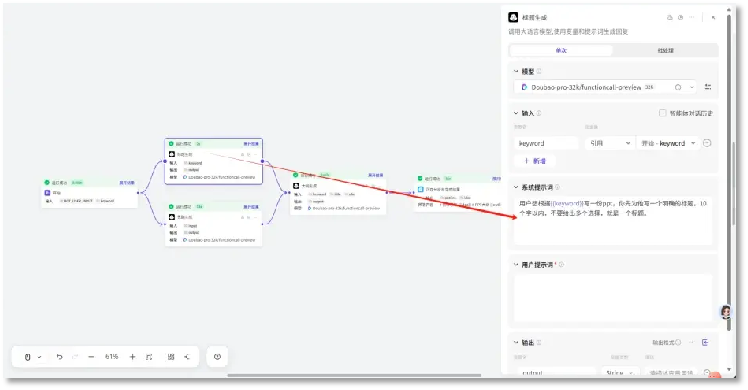Click the info icon next to 输出格式
Viewport: 748px width, 390px height.
coord(678,342)
